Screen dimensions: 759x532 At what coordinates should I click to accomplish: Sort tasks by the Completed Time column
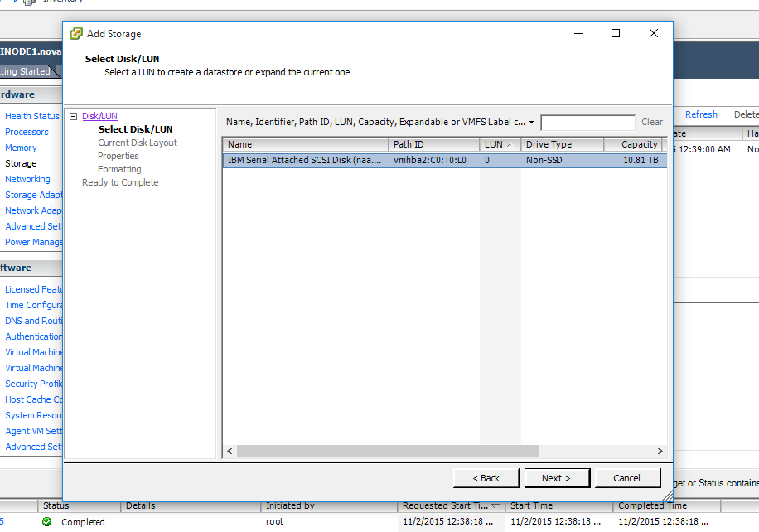pyautogui.click(x=666, y=505)
